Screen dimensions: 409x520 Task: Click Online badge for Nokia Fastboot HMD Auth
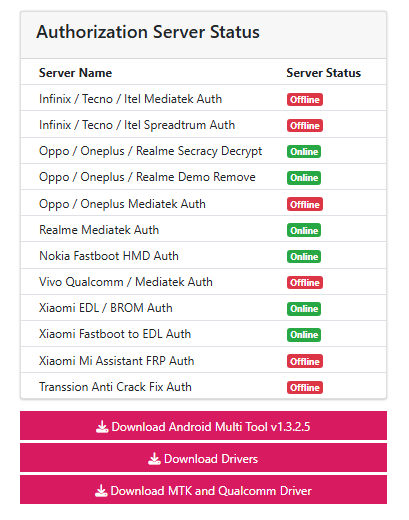tap(304, 256)
